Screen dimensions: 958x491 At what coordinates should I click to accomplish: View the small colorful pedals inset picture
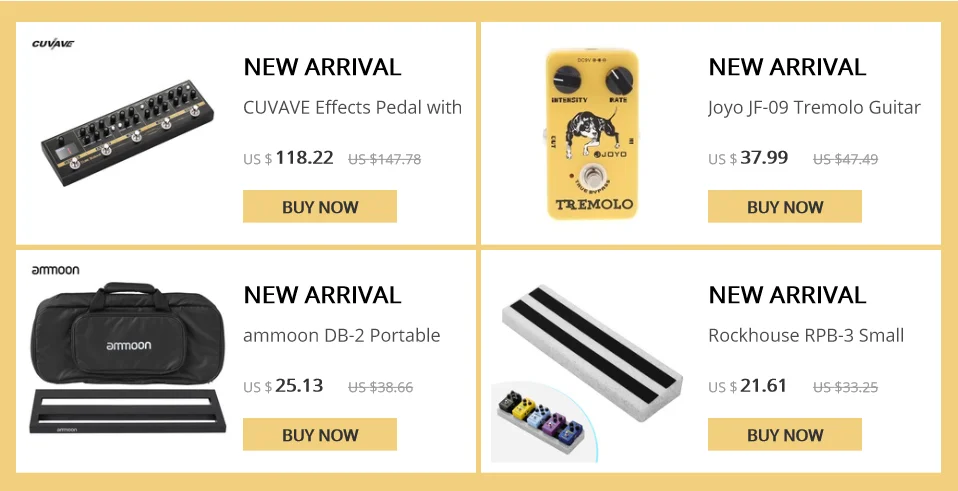[540, 421]
